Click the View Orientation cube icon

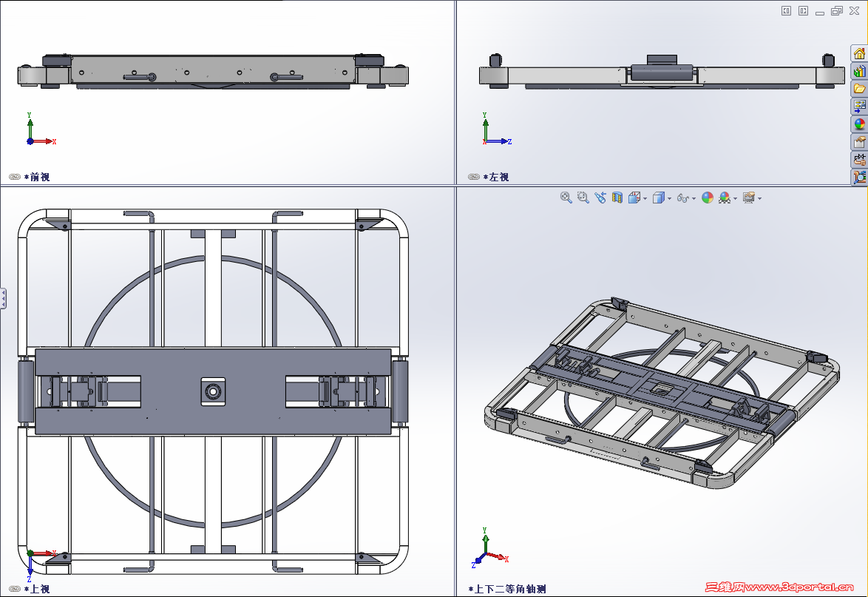(634, 198)
